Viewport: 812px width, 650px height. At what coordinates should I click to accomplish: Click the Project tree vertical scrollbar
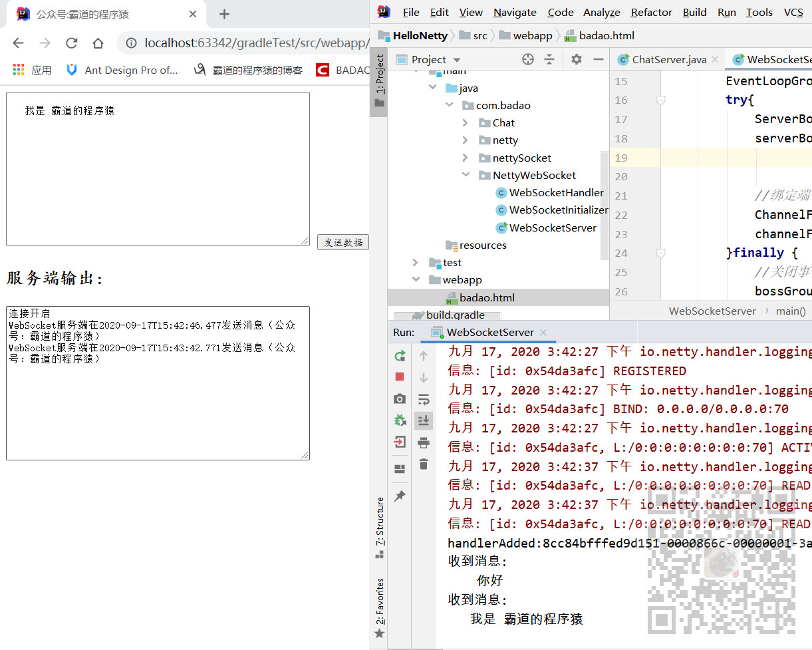coord(605,204)
